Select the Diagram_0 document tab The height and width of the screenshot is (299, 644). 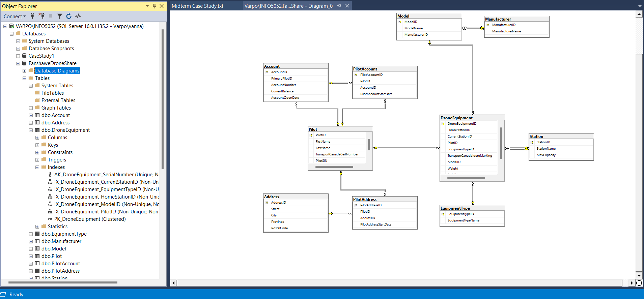pyautogui.click(x=288, y=6)
